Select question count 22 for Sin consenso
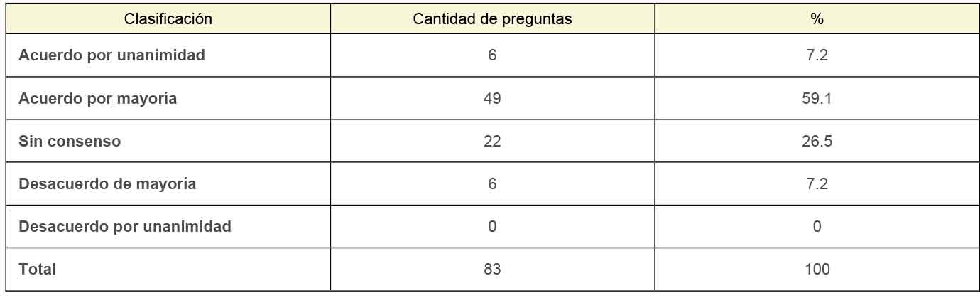Image resolution: width=980 pixels, height=298 pixels. click(x=492, y=142)
